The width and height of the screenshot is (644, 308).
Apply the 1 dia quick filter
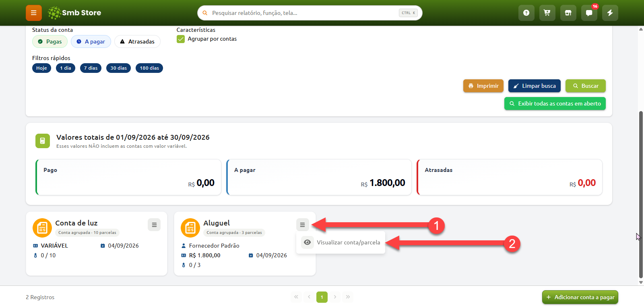point(66,68)
